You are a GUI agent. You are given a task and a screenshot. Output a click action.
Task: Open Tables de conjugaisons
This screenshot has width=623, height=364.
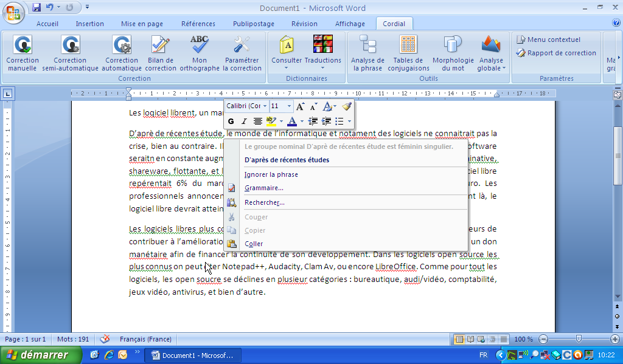[x=408, y=53]
